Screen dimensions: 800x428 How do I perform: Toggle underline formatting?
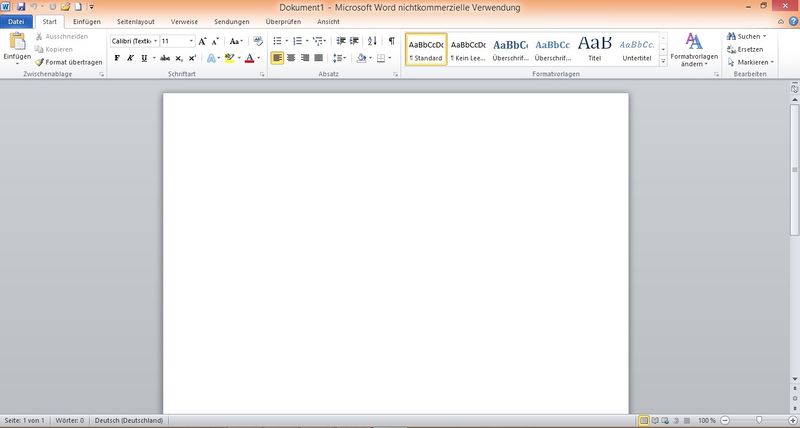[143, 59]
